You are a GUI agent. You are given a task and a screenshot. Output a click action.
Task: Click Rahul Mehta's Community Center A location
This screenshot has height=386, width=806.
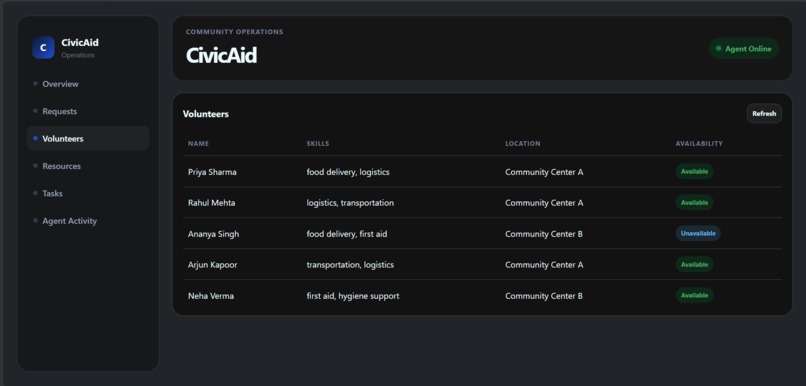tap(544, 203)
